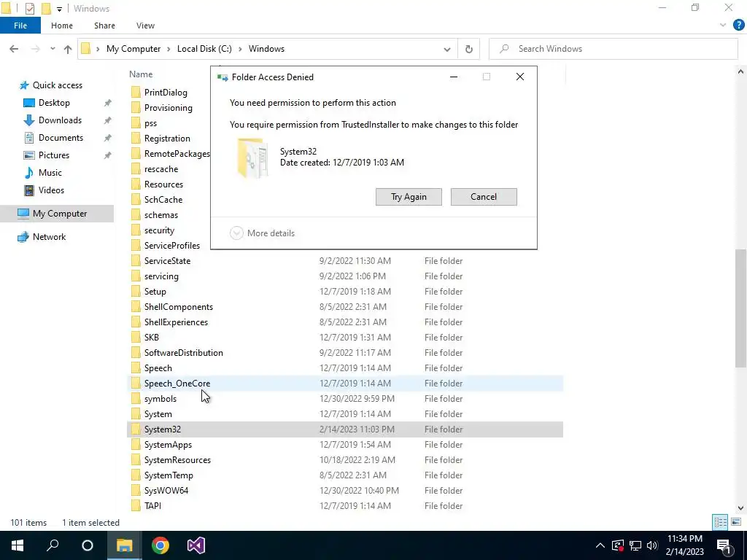This screenshot has width=747, height=560.
Task: Select the servicing folder icon
Action: point(136,276)
